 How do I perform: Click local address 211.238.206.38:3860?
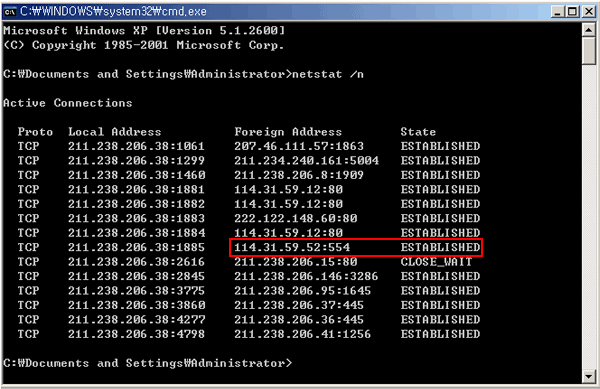(x=137, y=305)
